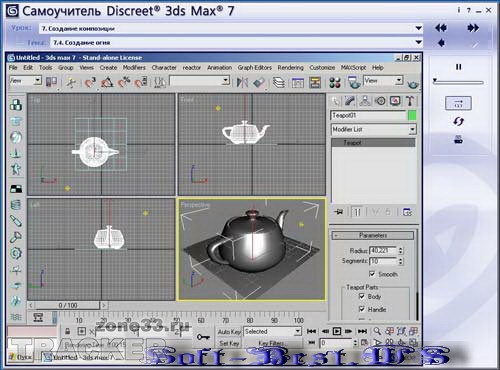Toggle Show End Result in modifier stack
The width and height of the screenshot is (500, 370).
357,212
